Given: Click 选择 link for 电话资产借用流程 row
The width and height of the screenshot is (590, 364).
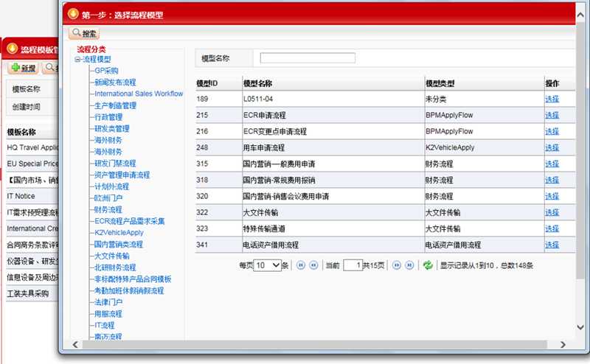Looking at the screenshot, I should click(x=552, y=245).
